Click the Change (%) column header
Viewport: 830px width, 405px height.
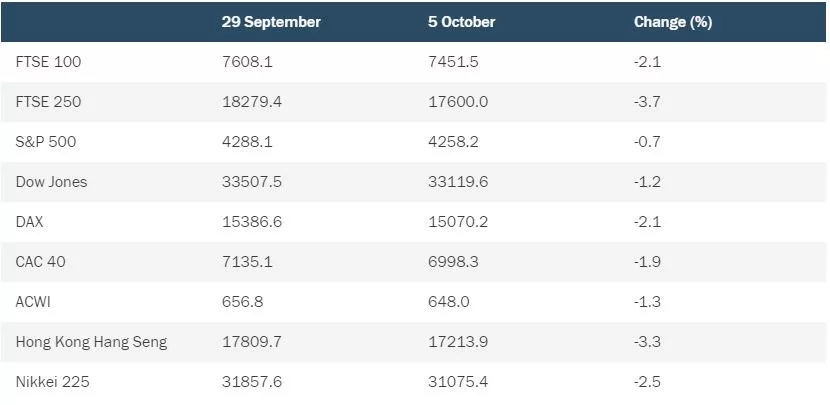[673, 22]
